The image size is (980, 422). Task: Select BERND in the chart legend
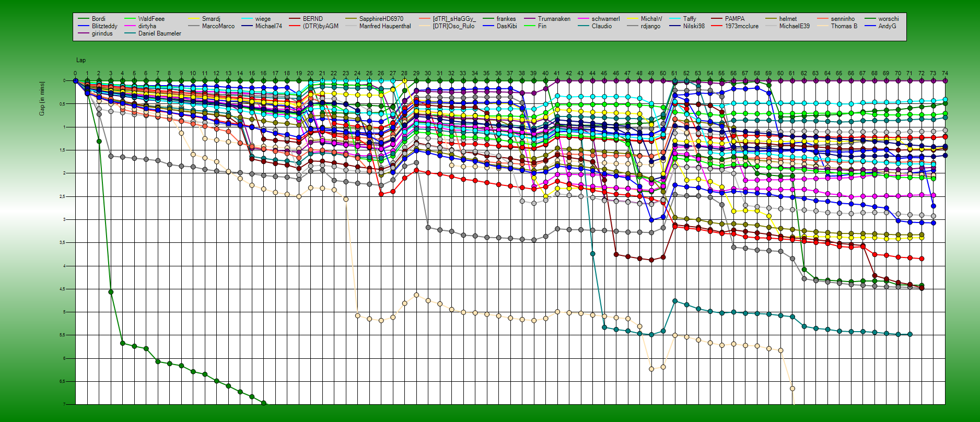(x=312, y=19)
